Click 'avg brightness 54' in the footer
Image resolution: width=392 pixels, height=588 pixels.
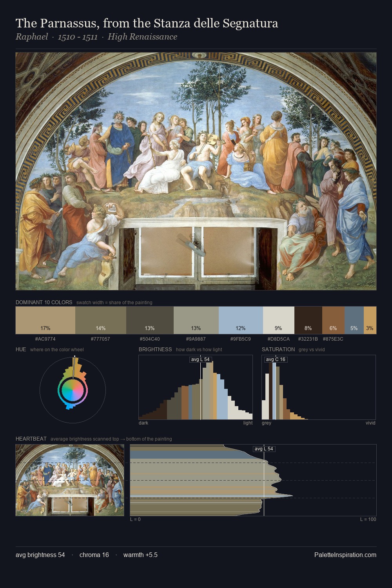coord(40,555)
